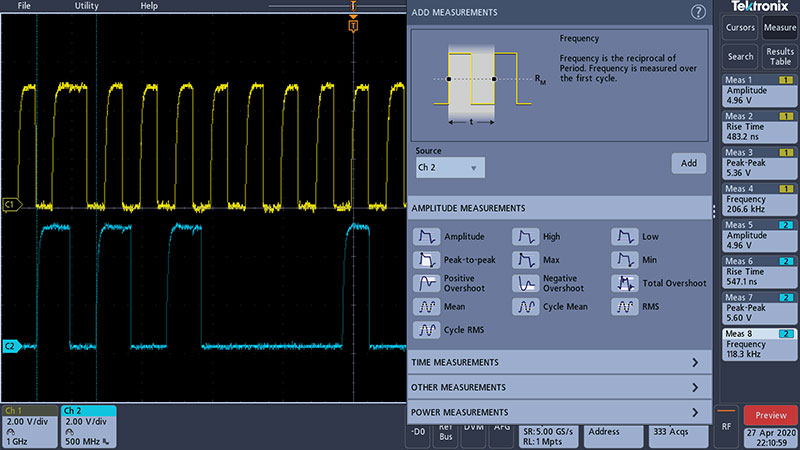Click the Add button
Screen dimensions: 800x450
pos(688,163)
